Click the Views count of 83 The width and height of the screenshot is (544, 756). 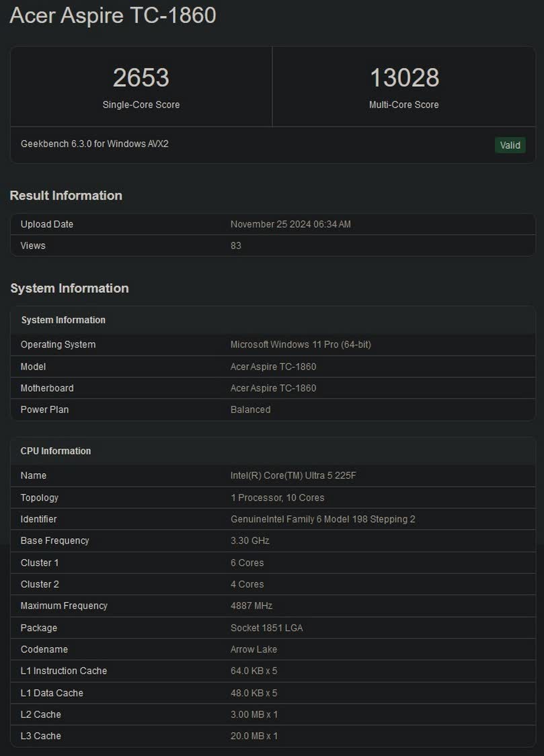pos(236,246)
